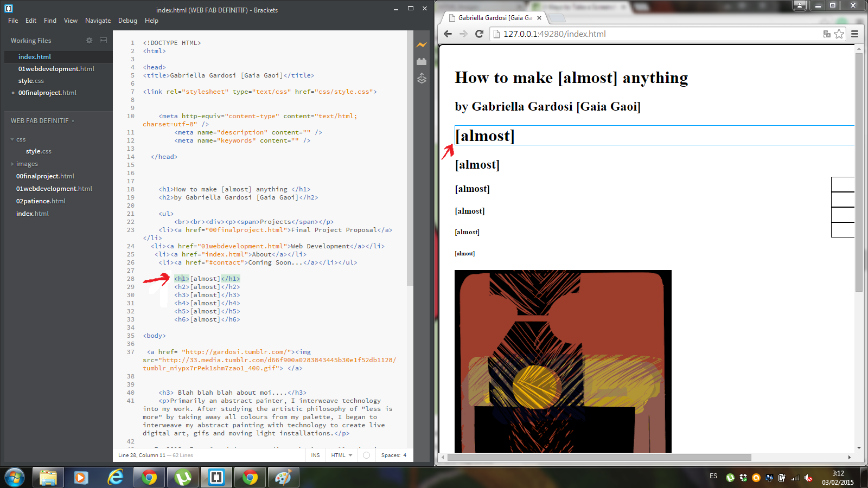Start Live Preview with the lightning bolt icon
The width and height of the screenshot is (868, 488).
[422, 45]
